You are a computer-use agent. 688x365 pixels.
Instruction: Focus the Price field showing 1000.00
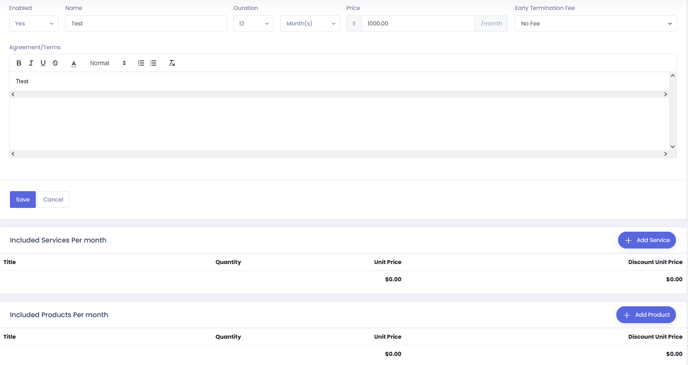[x=418, y=24]
